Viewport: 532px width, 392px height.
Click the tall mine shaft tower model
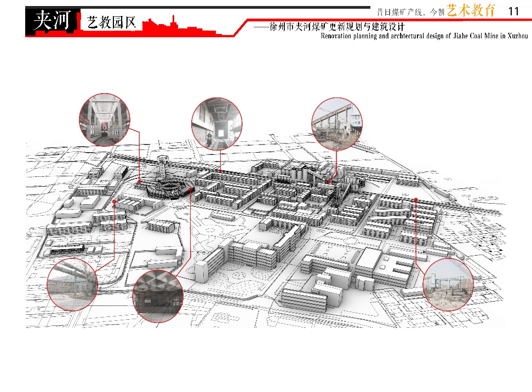[163, 166]
